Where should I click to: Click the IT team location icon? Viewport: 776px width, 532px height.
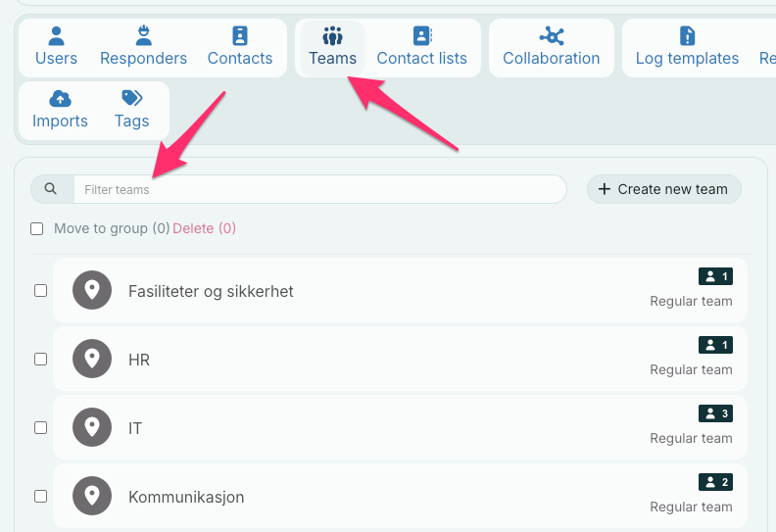pos(92,428)
